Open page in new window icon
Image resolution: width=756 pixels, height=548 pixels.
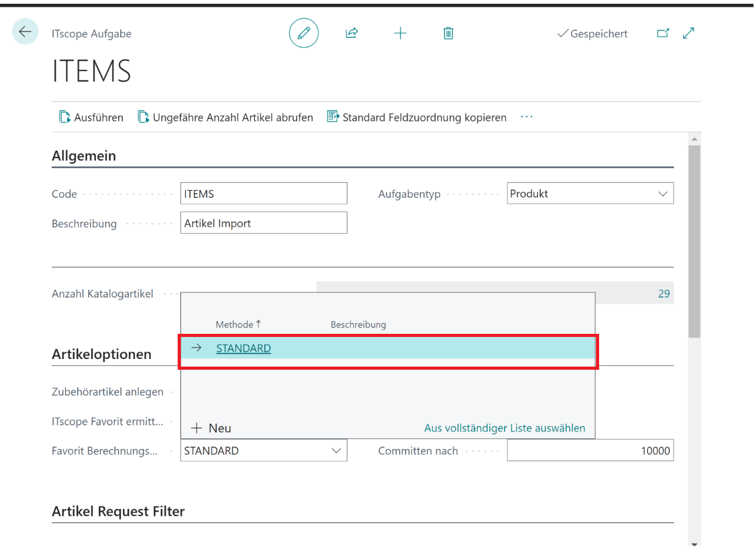[x=663, y=33]
